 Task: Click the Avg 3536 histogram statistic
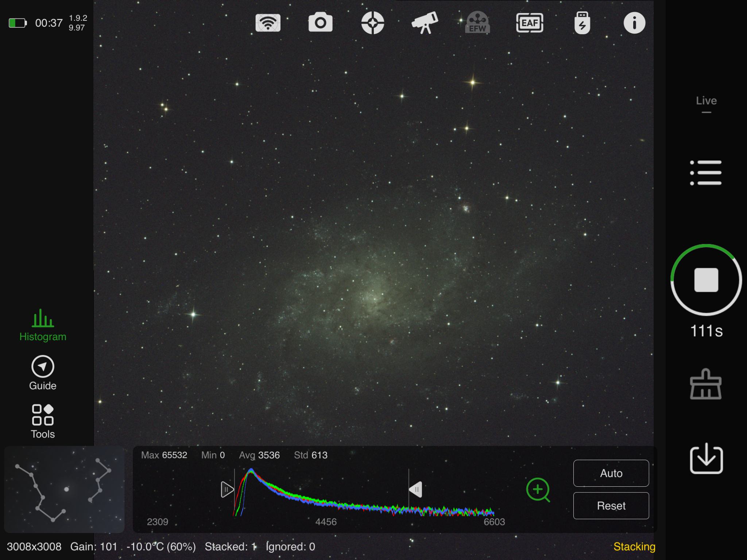(x=259, y=455)
